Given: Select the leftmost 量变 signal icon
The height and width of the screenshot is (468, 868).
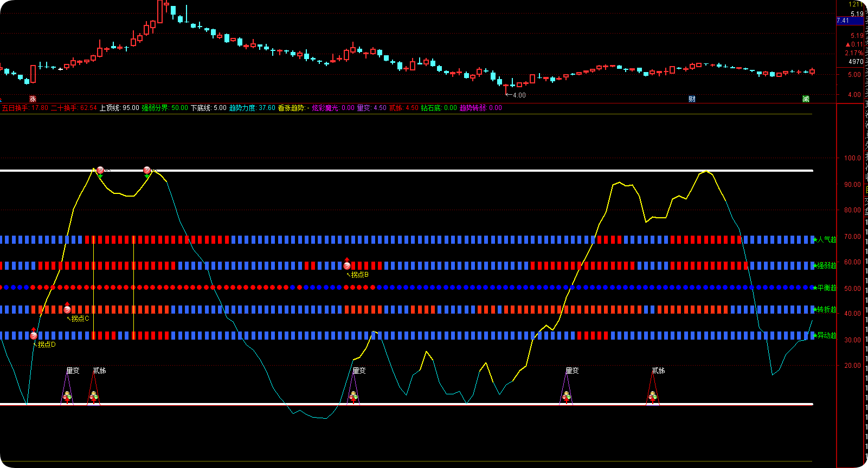Looking at the screenshot, I should tap(67, 397).
